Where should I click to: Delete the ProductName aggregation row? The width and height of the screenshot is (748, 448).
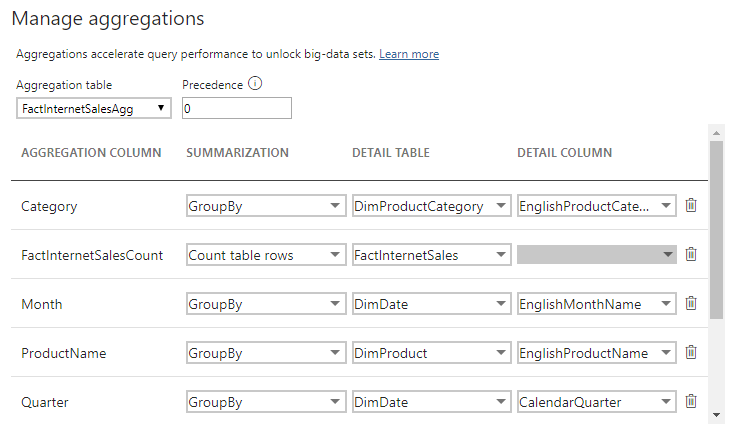691,353
